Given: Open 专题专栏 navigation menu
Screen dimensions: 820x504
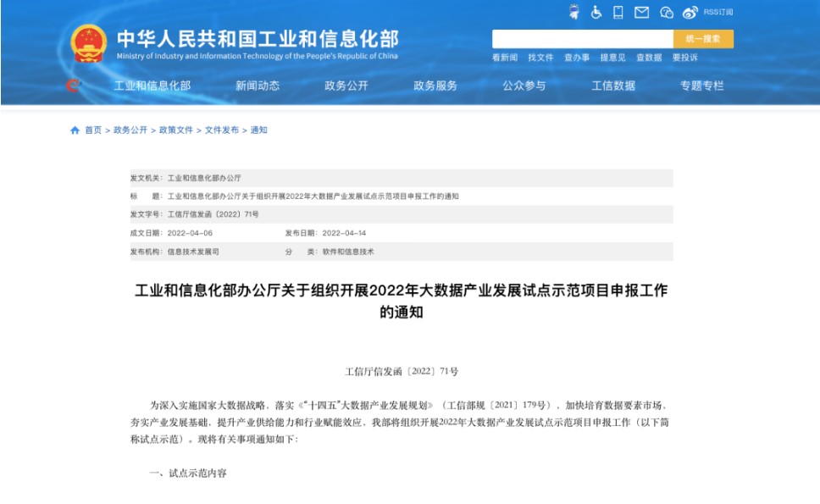Looking at the screenshot, I should [x=701, y=86].
